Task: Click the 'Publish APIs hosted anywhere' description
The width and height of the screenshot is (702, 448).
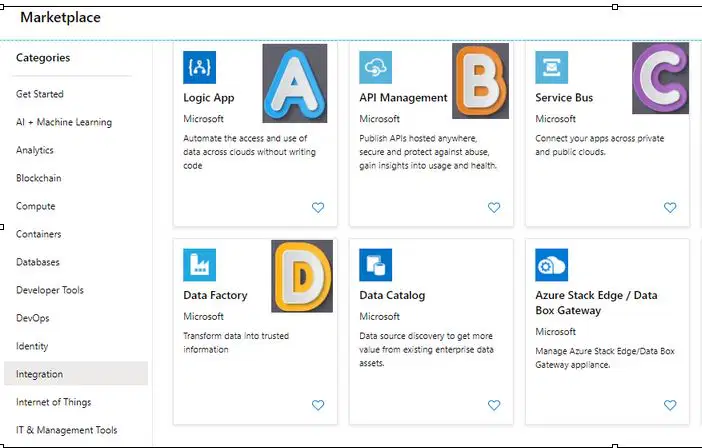Action: point(428,152)
